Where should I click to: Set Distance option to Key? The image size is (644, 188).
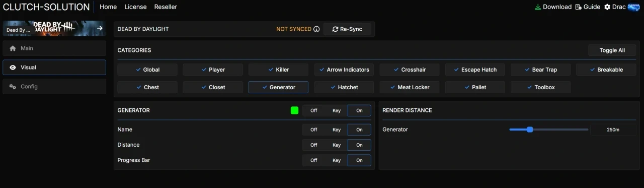tap(337, 145)
